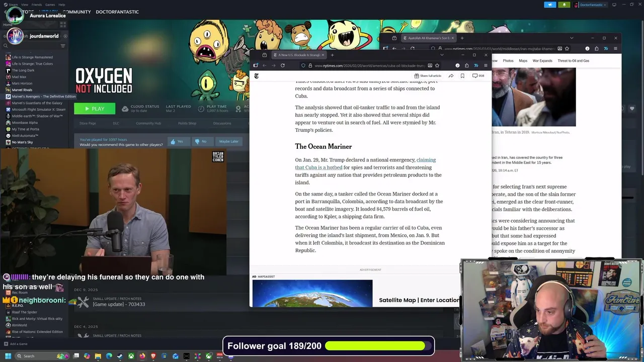Click the green PLAY button for Oxygen Not Included
This screenshot has height=362, width=644.
pos(95,109)
